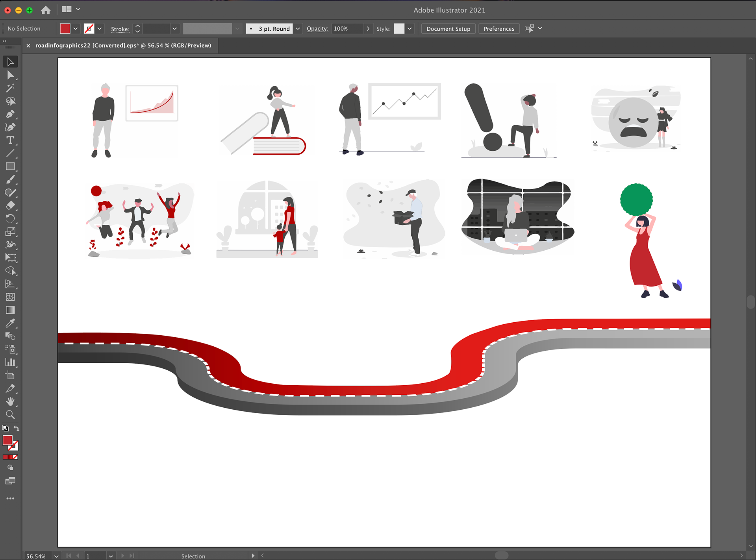Click the toolbox red Fill box
756x560 pixels.
click(7, 440)
